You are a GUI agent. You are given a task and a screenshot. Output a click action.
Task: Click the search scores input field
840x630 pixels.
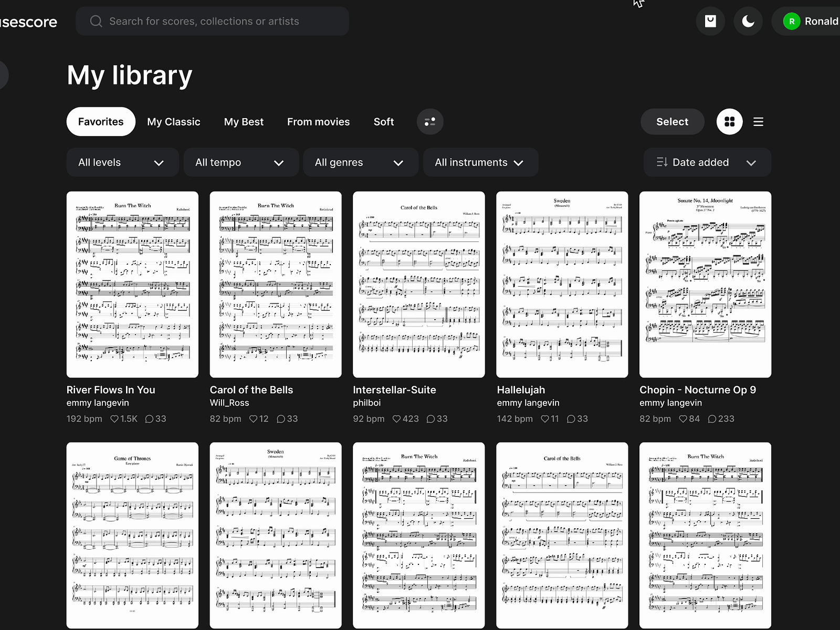[212, 21]
